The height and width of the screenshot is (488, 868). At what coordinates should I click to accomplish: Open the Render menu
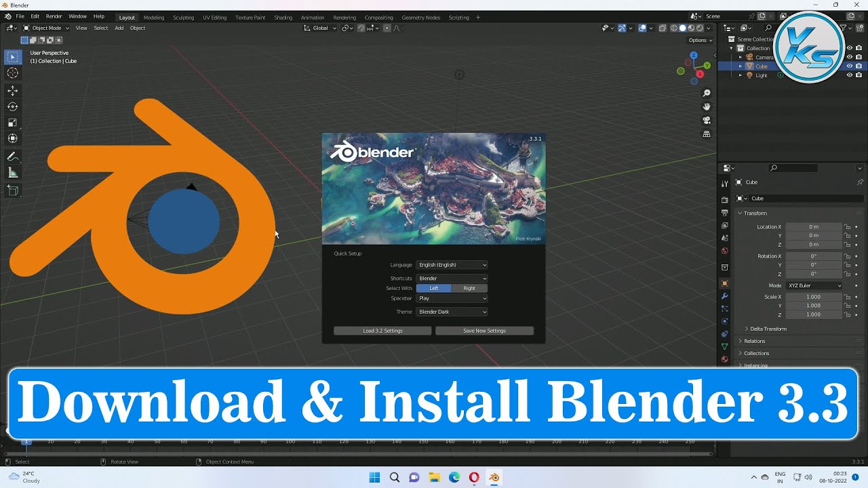tap(54, 16)
